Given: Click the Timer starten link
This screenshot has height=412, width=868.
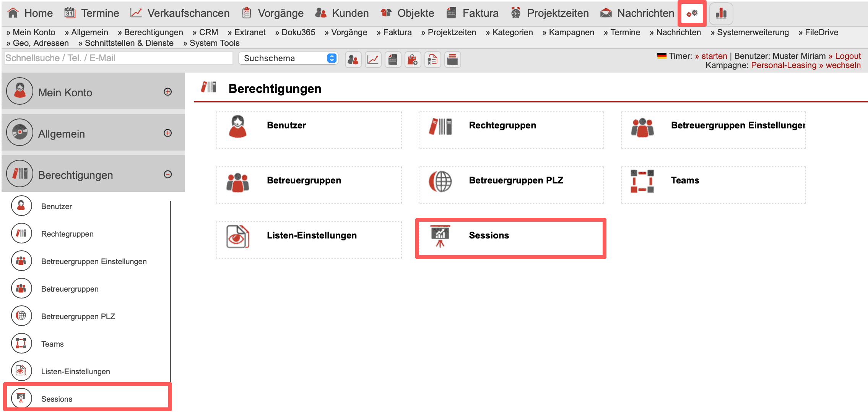Looking at the screenshot, I should pyautogui.click(x=714, y=56).
